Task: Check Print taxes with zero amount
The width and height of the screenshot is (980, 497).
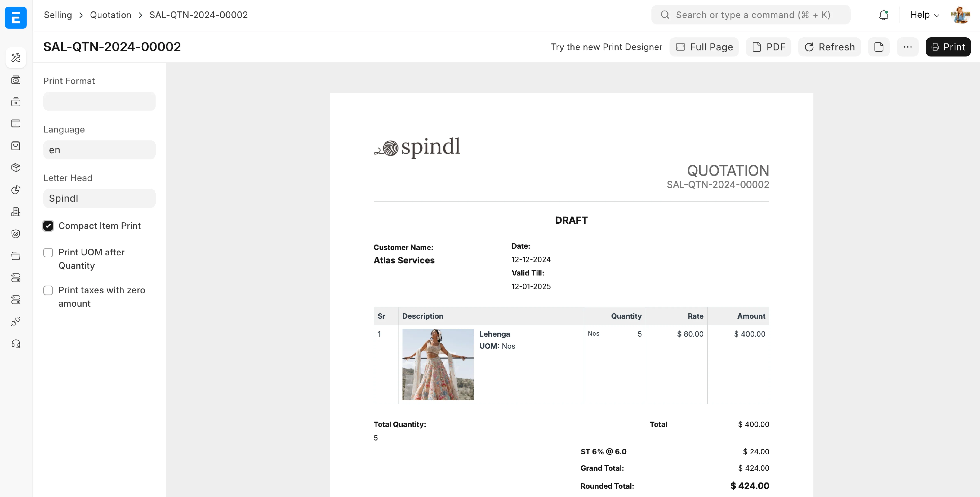Action: 48,290
